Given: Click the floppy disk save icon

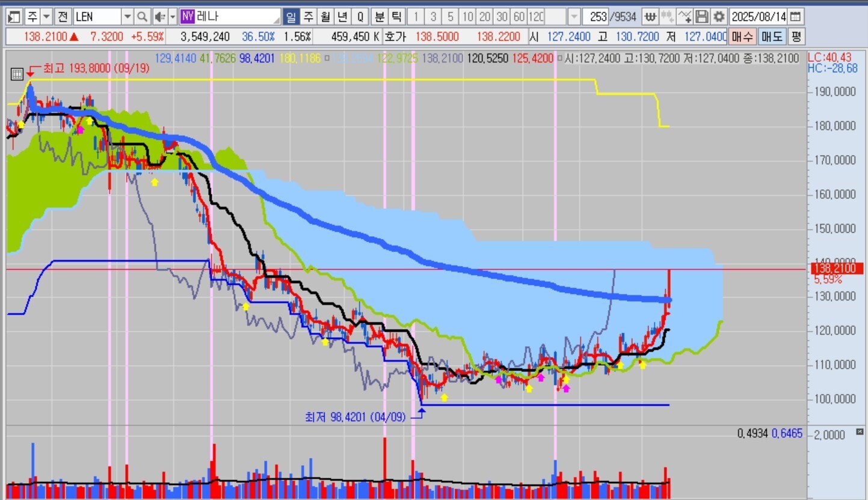Looking at the screenshot, I should [701, 16].
